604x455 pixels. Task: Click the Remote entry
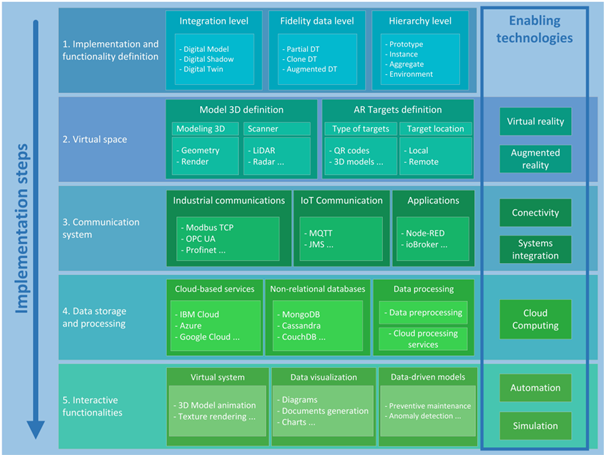click(421, 162)
